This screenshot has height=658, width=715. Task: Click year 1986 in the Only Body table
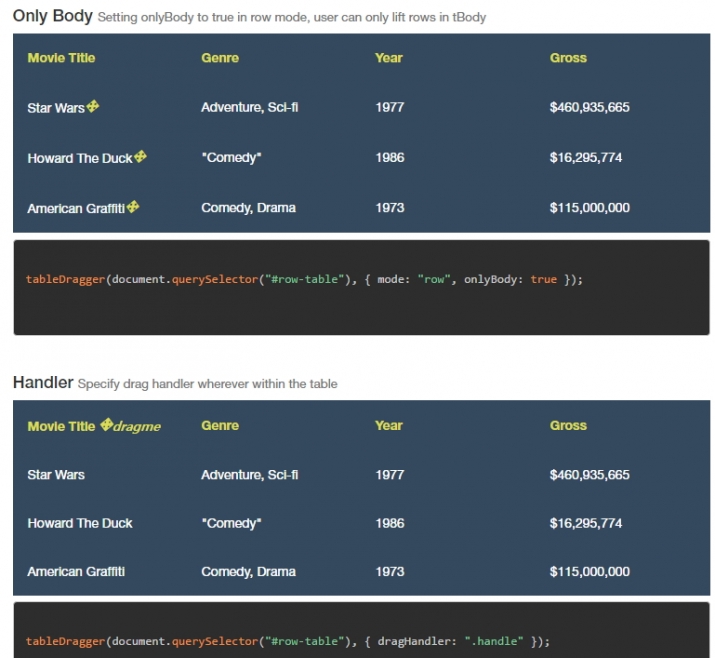[x=389, y=157]
